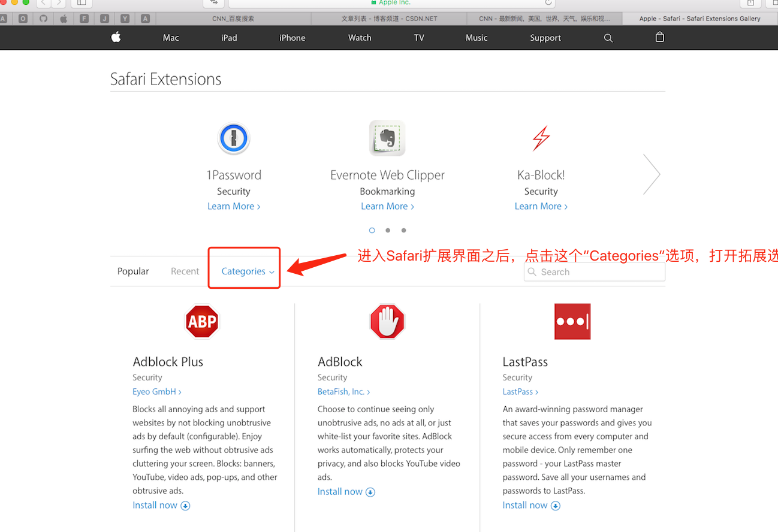Viewport: 778px width, 532px height.
Task: Install AdBlock with Install now
Action: click(x=340, y=491)
